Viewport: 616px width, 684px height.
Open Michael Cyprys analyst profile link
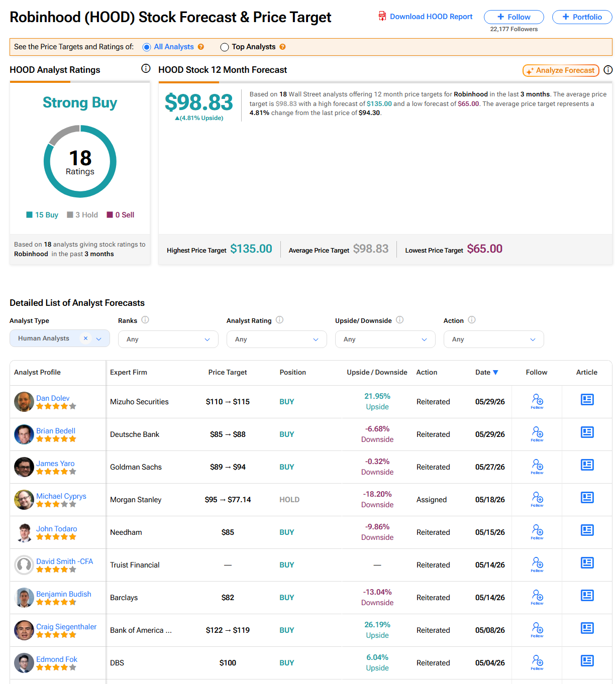pyautogui.click(x=61, y=496)
